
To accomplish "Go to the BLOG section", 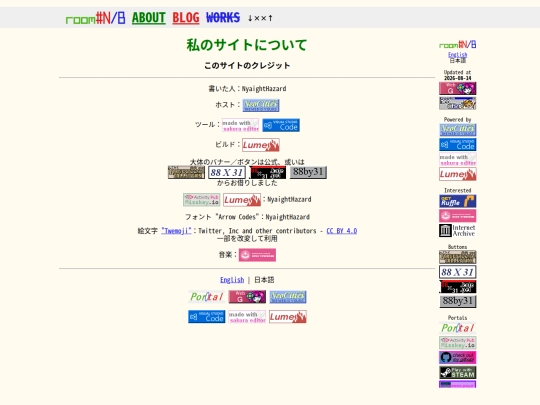I will point(186,18).
